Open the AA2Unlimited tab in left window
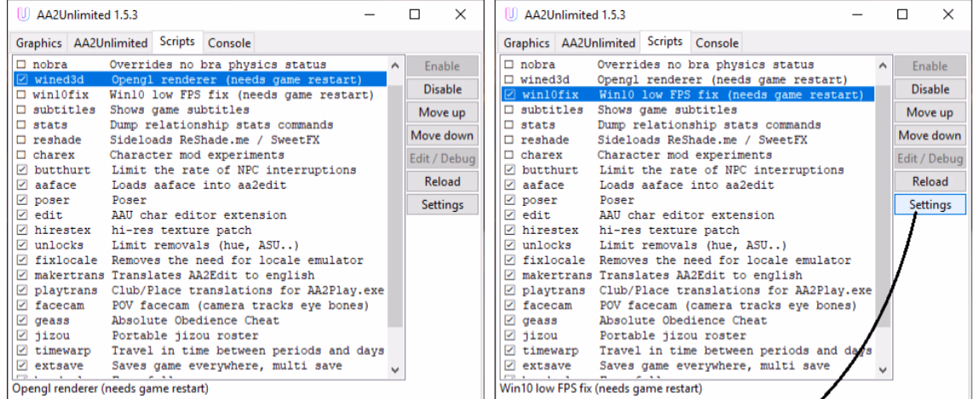This screenshot has width=980, height=399. click(x=110, y=43)
